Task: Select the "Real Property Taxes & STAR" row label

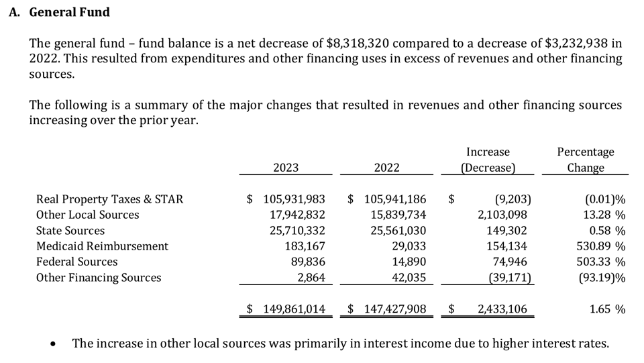Action: [109, 199]
